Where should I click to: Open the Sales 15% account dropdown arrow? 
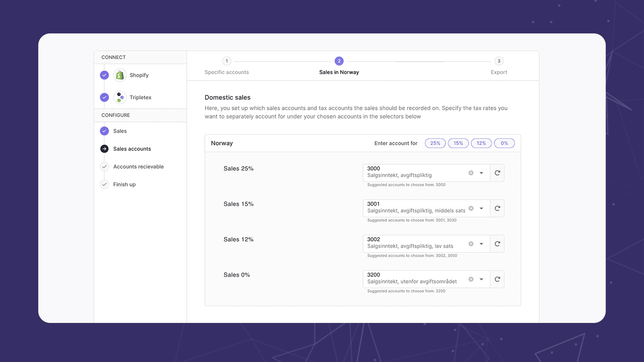tap(481, 208)
